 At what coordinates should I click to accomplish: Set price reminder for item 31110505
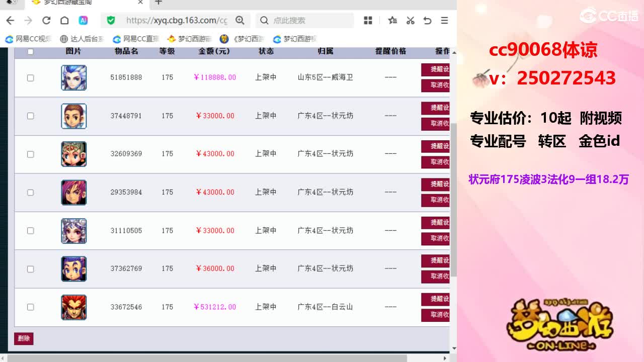point(435,222)
